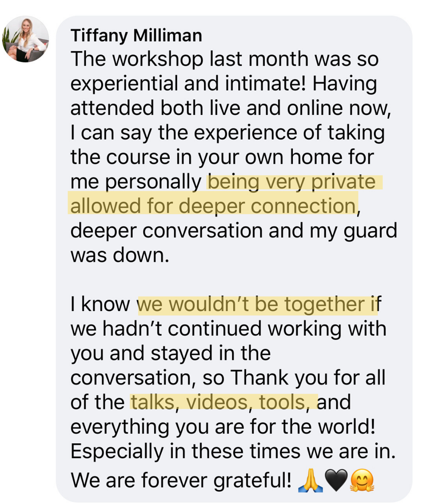
Task: Click highlighted text "allowed for deeper connection"
Action: 213,206
